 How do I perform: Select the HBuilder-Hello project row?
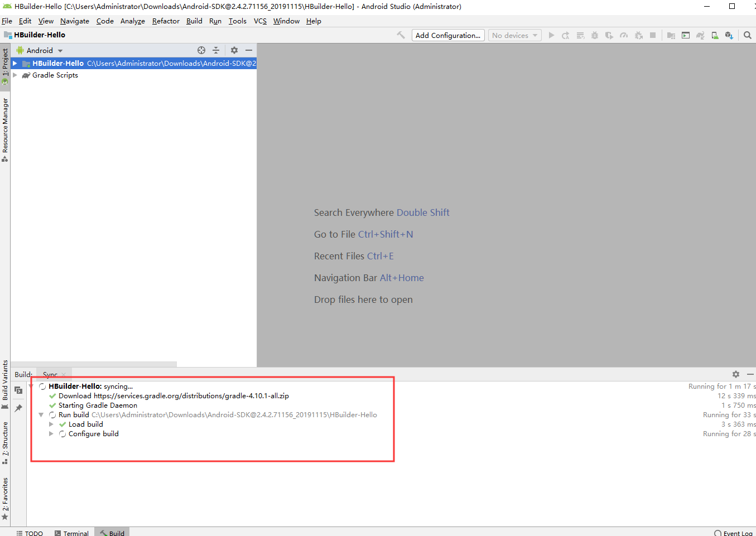click(133, 64)
